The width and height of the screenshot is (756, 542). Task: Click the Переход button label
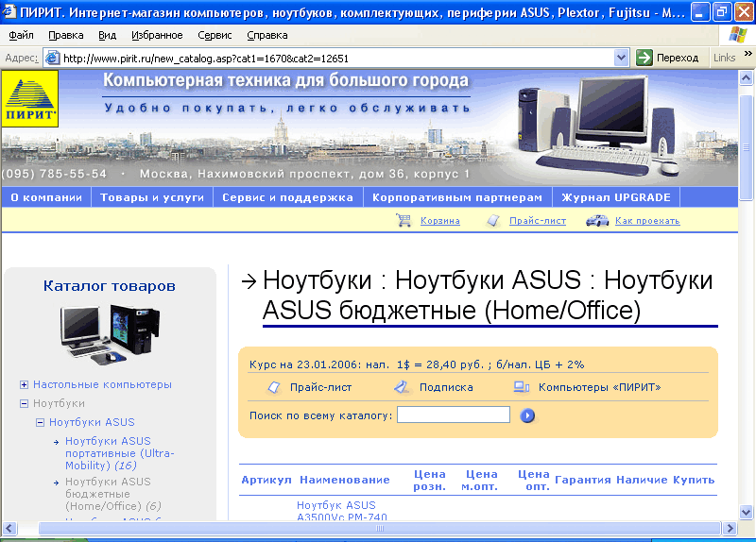tap(678, 58)
